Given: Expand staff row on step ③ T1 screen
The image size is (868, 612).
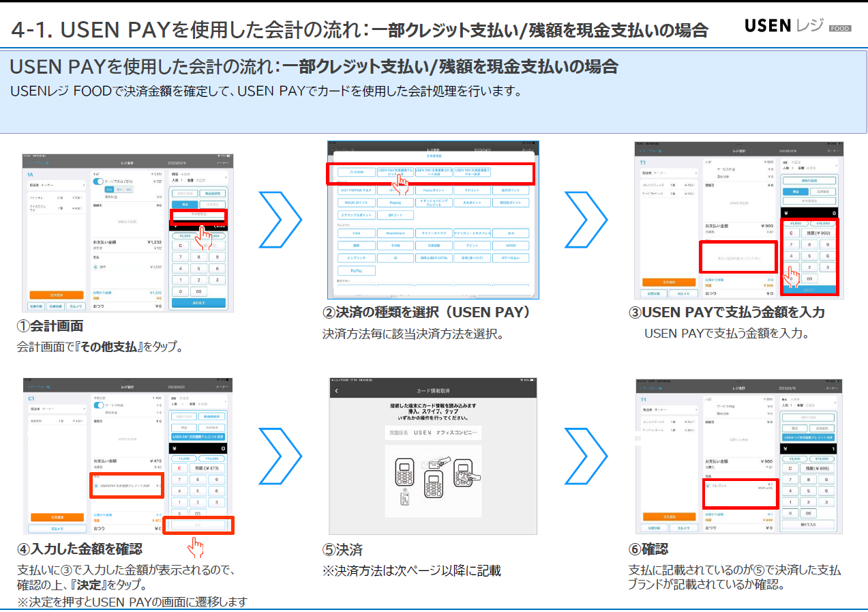Looking at the screenshot, I should coord(670,173).
